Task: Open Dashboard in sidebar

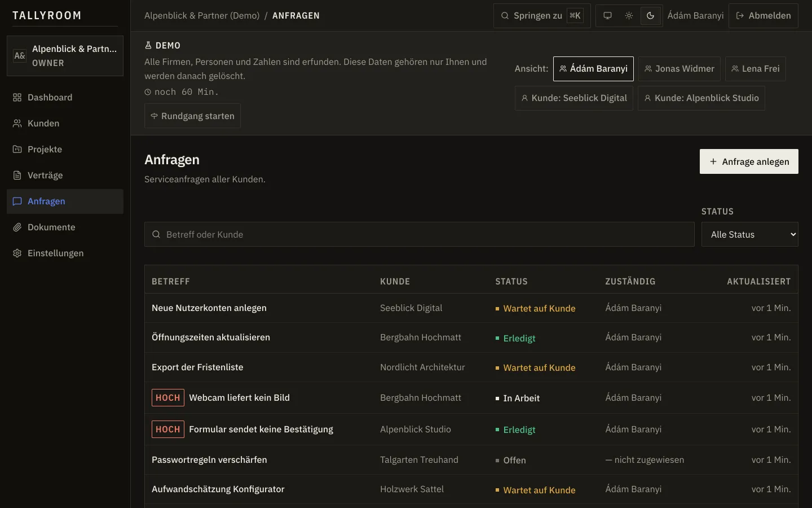Action: pyautogui.click(x=65, y=98)
